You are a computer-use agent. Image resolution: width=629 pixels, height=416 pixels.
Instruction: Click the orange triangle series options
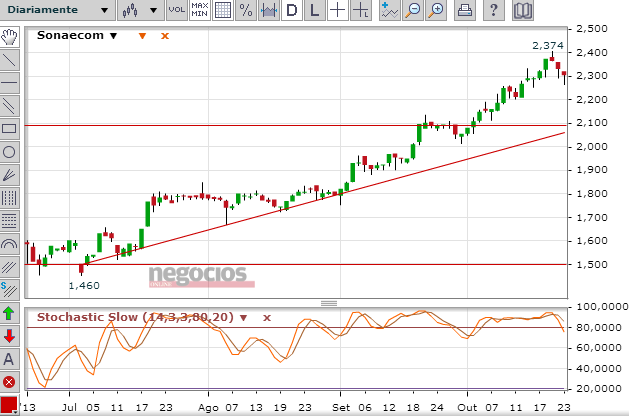coord(142,36)
